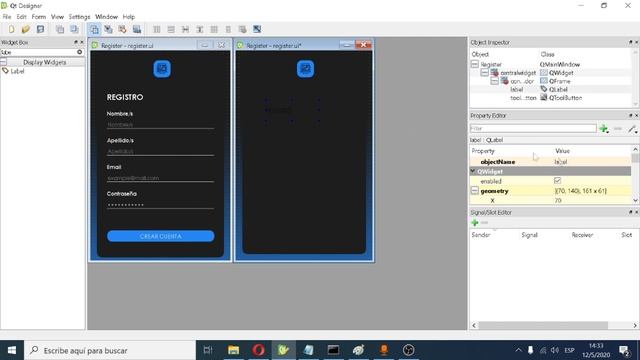Click green plus add dynamic property button
Screen dimensions: 640x360
tap(604, 129)
